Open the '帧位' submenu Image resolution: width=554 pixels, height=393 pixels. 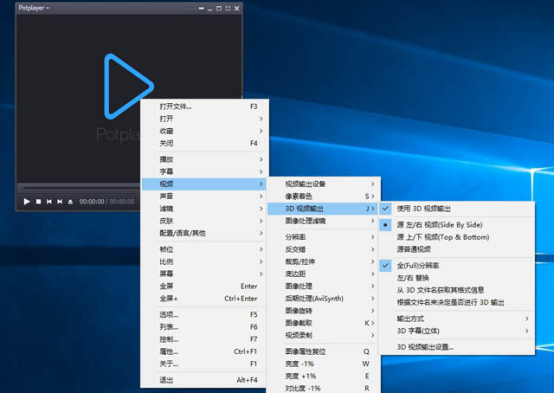(205, 249)
